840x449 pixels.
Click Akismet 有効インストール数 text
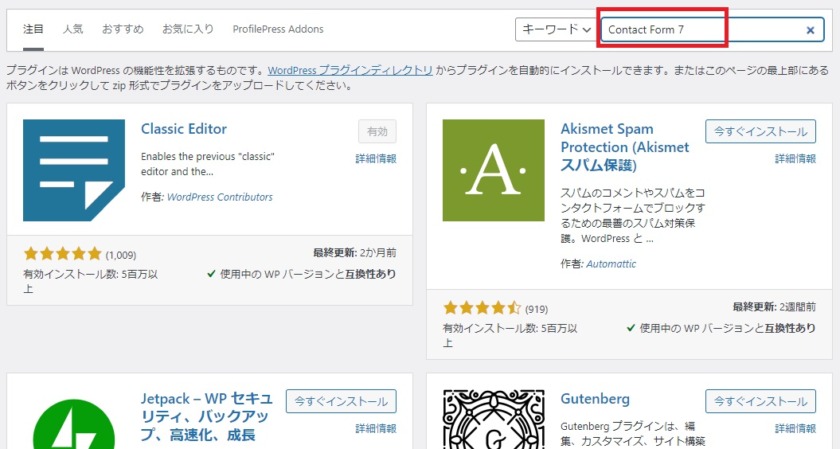click(510, 335)
